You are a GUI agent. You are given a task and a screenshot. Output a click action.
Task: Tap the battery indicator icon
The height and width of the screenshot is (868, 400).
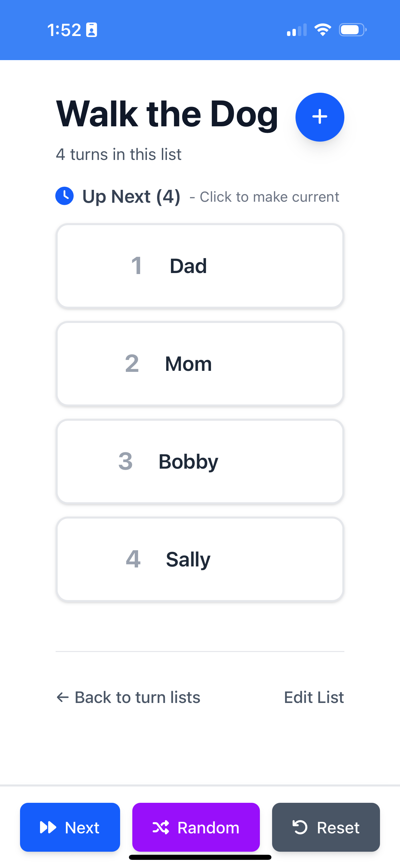pyautogui.click(x=353, y=30)
